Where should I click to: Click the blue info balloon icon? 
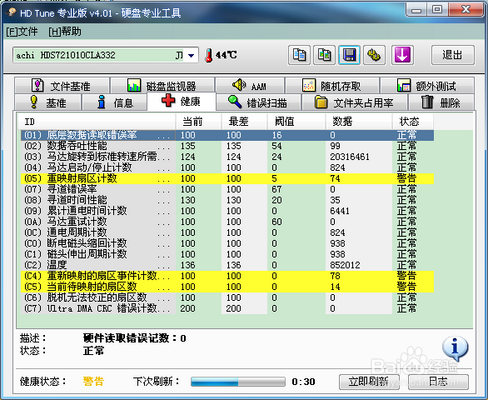[455, 348]
